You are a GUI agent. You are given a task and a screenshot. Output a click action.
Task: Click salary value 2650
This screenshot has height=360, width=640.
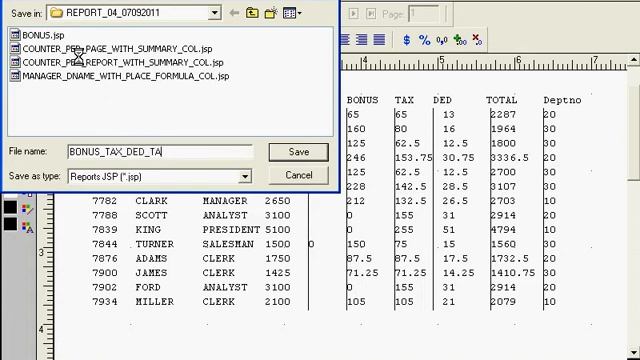(278, 201)
